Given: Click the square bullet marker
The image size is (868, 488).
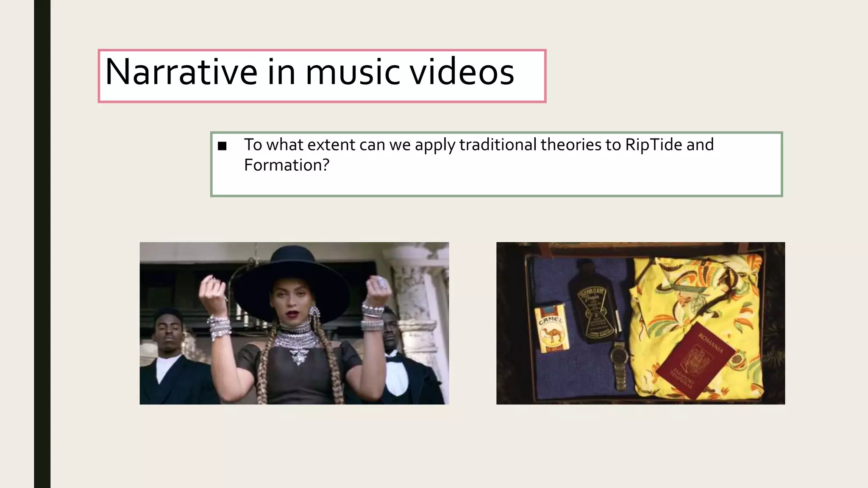Looking at the screenshot, I should pos(222,146).
